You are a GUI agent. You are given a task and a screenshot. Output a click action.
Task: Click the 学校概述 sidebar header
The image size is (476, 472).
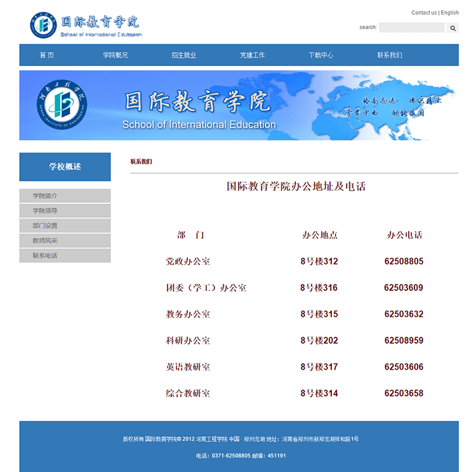click(x=65, y=167)
